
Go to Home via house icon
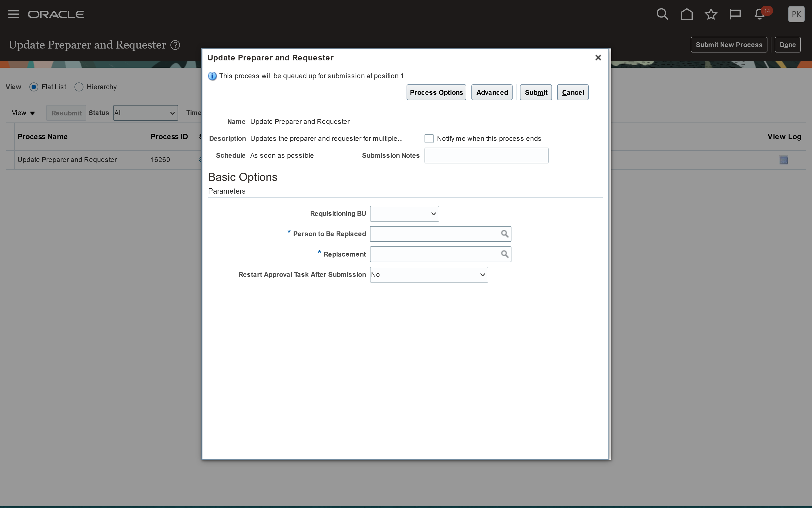(687, 14)
